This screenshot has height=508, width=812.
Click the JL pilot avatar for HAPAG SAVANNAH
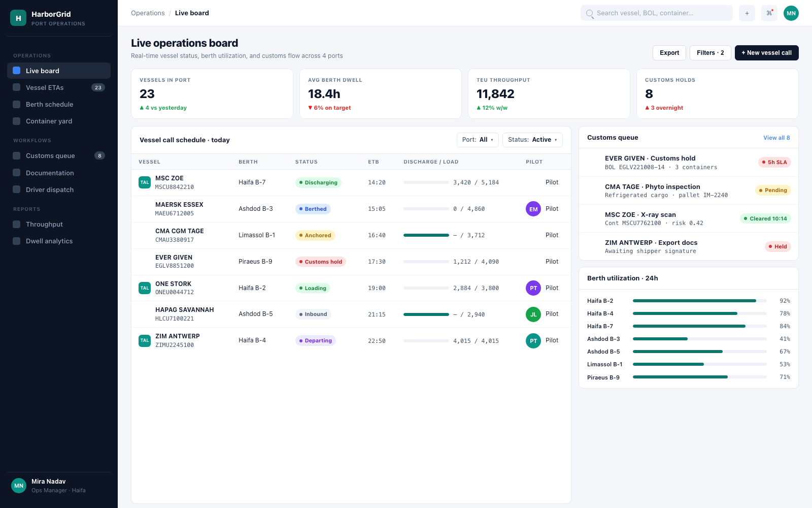pos(533,314)
